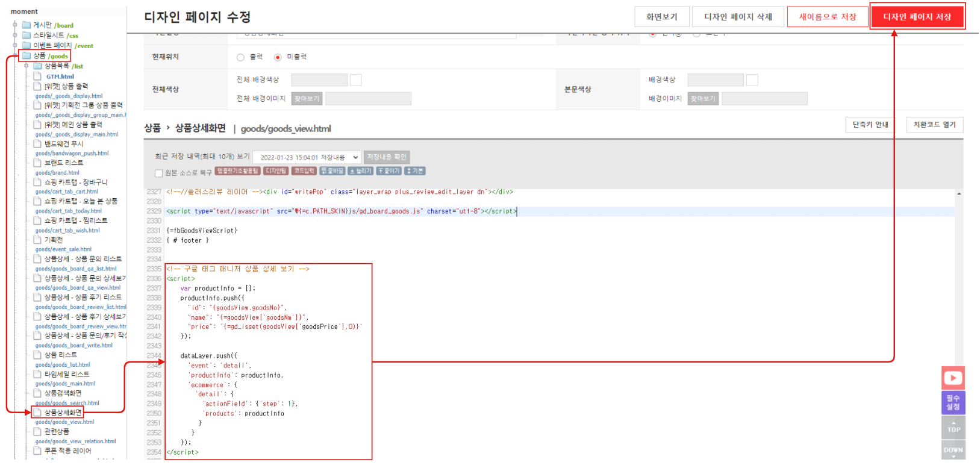
Task: Click the 새이름으로 저장 button
Action: (x=828, y=17)
